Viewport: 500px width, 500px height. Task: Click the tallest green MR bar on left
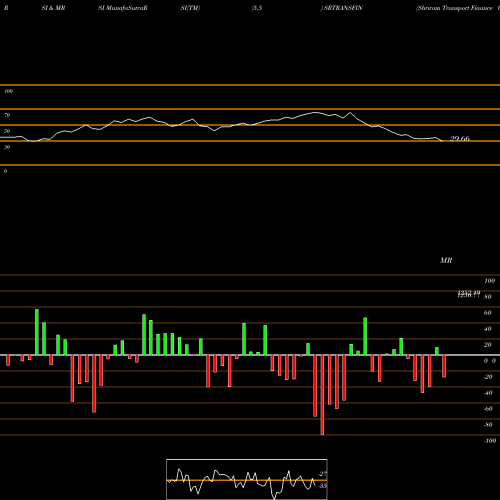pos(37,332)
